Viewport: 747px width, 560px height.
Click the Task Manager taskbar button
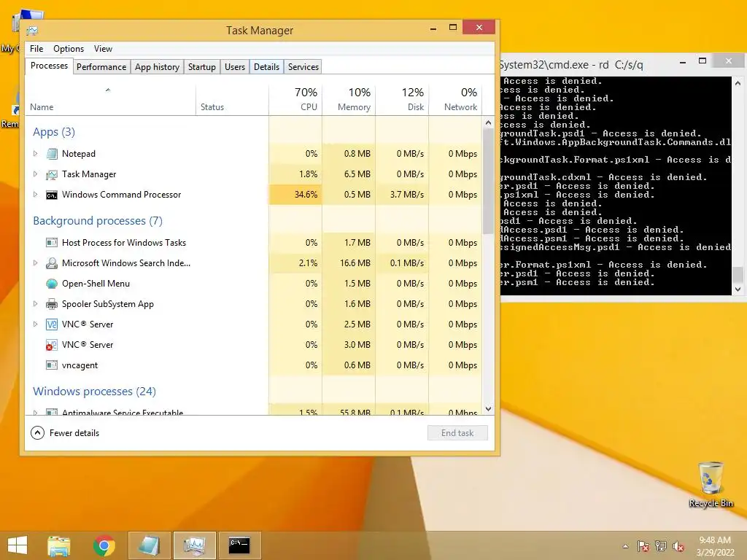194,545
